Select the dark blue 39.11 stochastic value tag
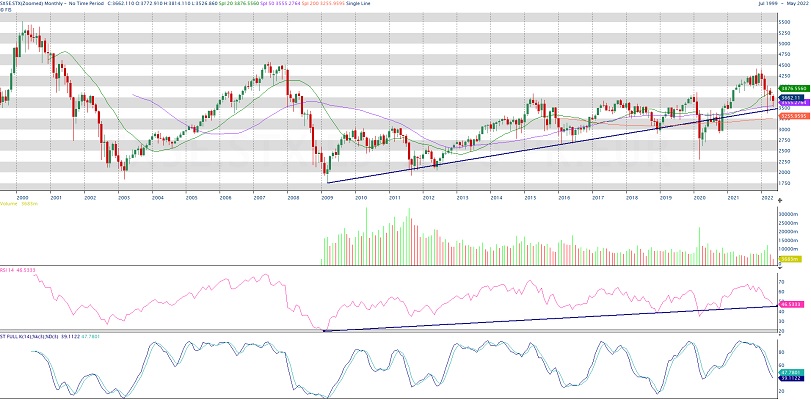 [x=790, y=377]
